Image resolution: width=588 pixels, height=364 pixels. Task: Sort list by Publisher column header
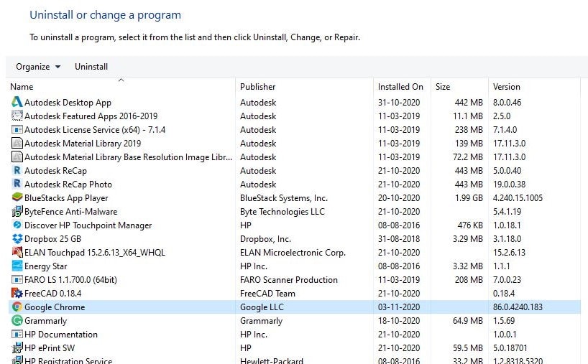coord(257,86)
